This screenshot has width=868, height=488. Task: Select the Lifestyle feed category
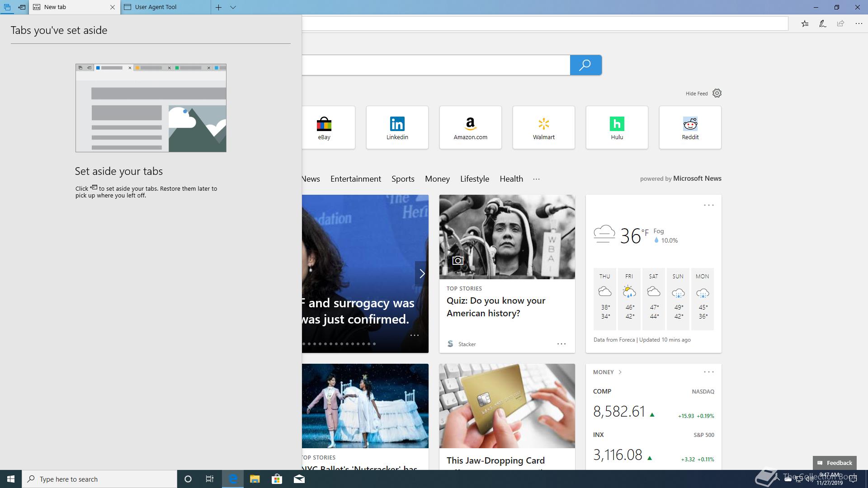(x=475, y=179)
